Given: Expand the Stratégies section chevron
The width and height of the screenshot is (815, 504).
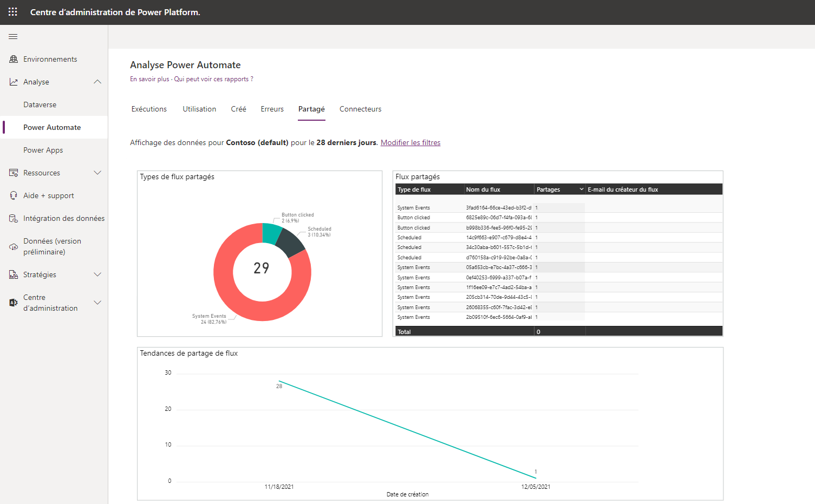Looking at the screenshot, I should tap(97, 274).
